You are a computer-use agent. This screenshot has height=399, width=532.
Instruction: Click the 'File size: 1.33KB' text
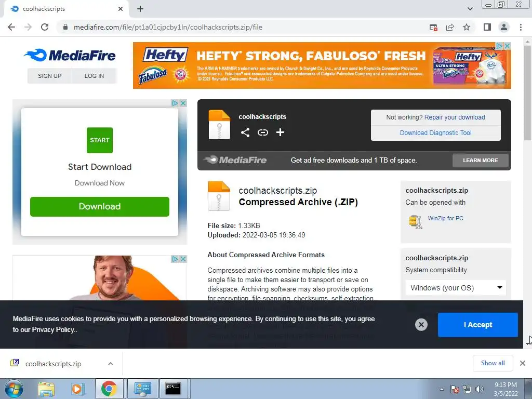point(234,225)
